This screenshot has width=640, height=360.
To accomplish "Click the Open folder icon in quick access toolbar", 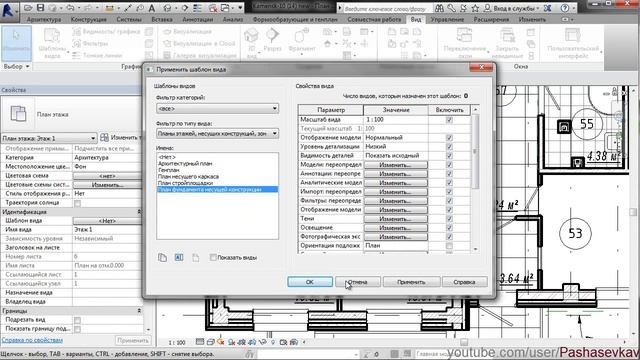I will [x=28, y=8].
